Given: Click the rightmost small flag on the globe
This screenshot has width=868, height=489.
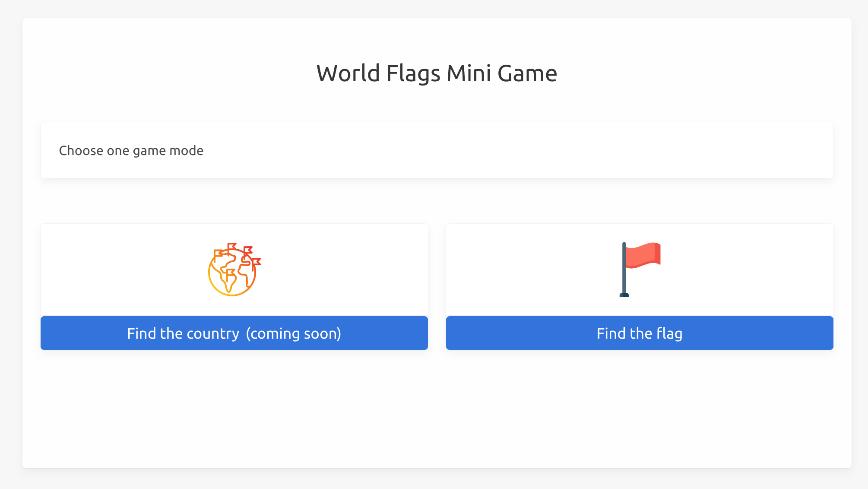Looking at the screenshot, I should point(256,262).
